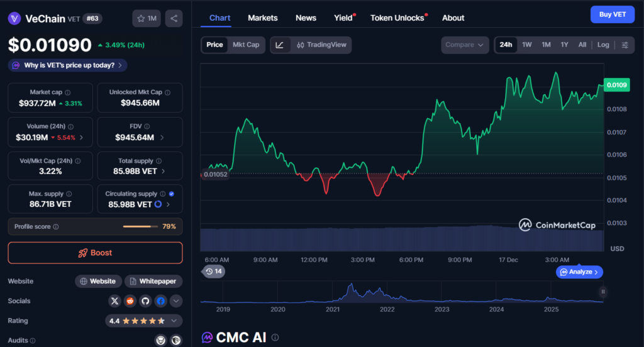
Task: Expand the Rating 4.4 dropdown
Action: click(x=144, y=321)
